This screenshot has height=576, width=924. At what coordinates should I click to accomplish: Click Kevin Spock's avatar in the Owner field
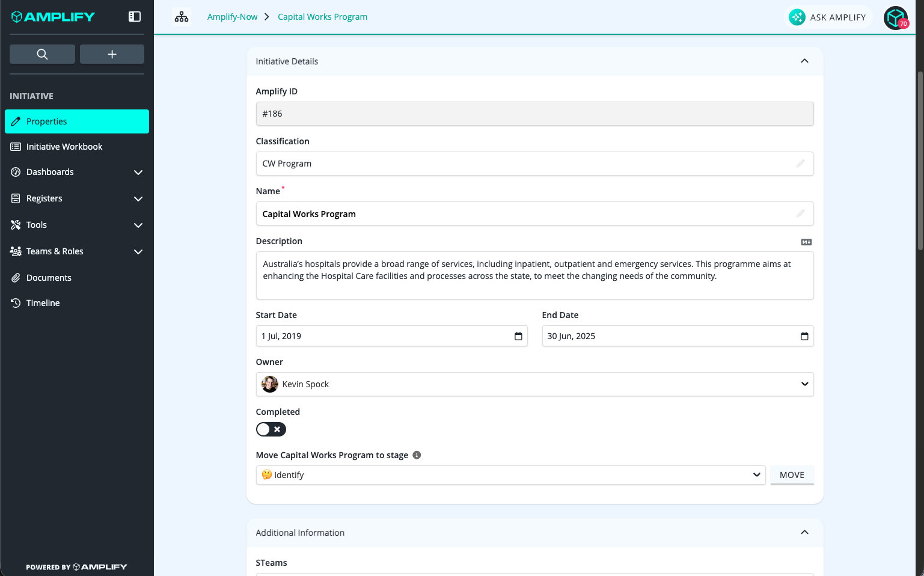click(x=270, y=384)
